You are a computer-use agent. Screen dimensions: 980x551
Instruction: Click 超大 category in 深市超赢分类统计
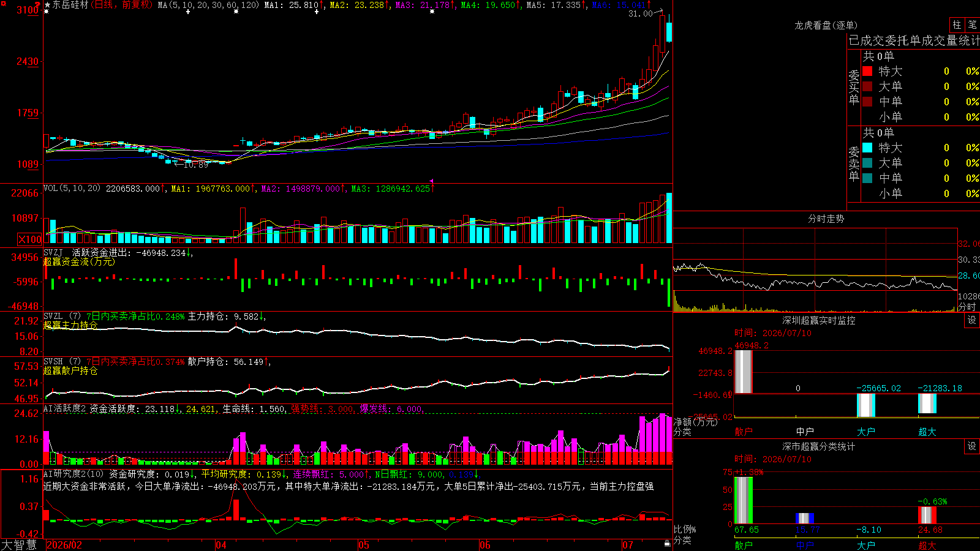[927, 545]
